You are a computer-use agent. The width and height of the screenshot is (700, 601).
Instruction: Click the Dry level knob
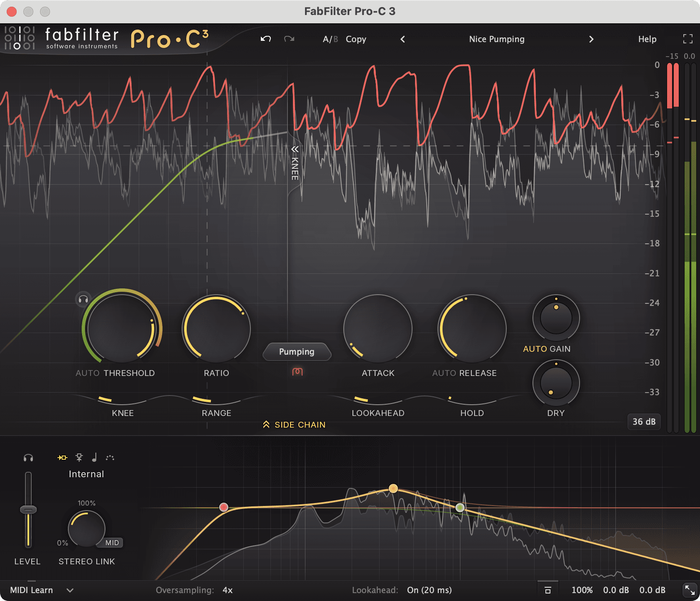556,383
